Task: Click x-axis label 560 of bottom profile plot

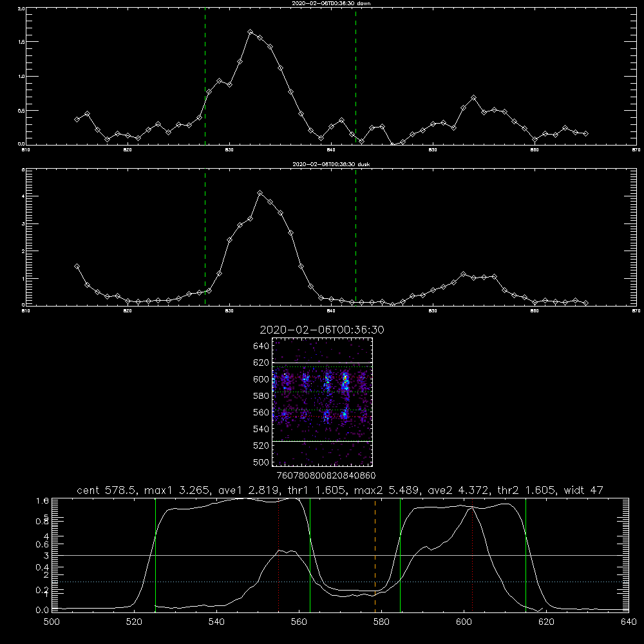Action: (x=299, y=622)
